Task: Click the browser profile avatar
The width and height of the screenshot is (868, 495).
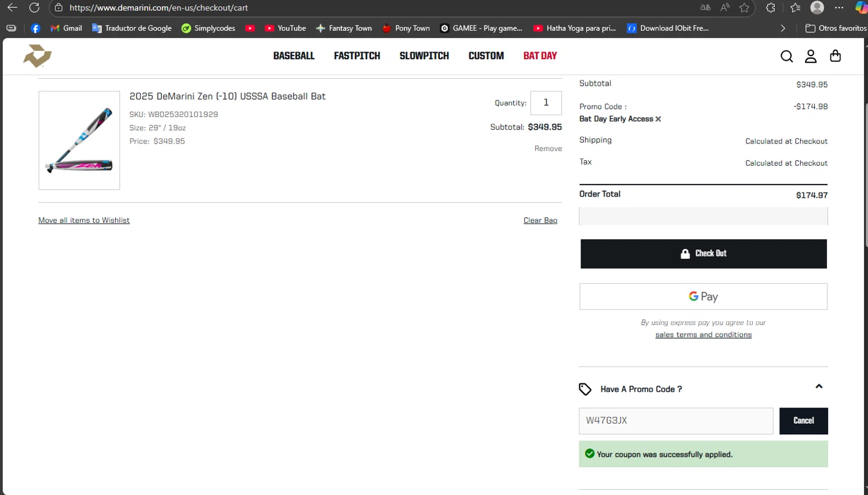Action: [817, 8]
